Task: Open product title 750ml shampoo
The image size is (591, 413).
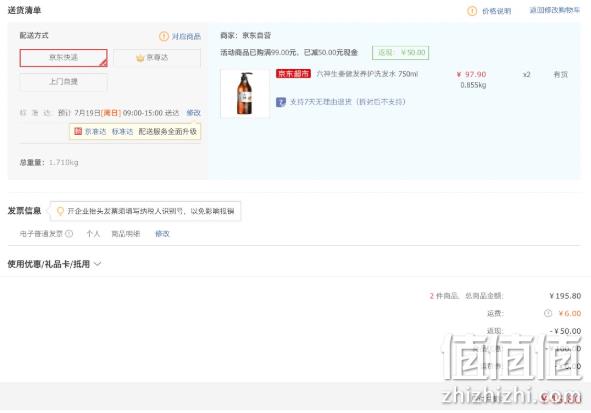Action: 367,74
